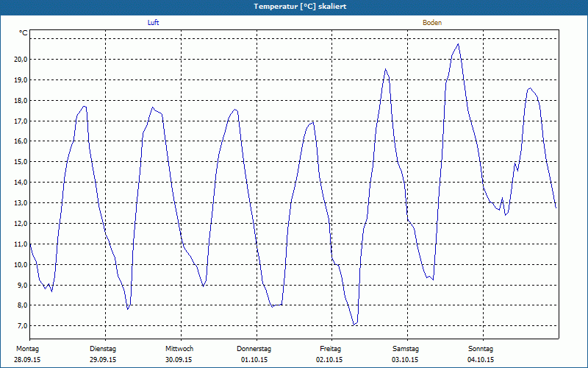The height and width of the screenshot is (368, 588).
Task: Click the date '29.09.15'
Action: click(x=103, y=360)
